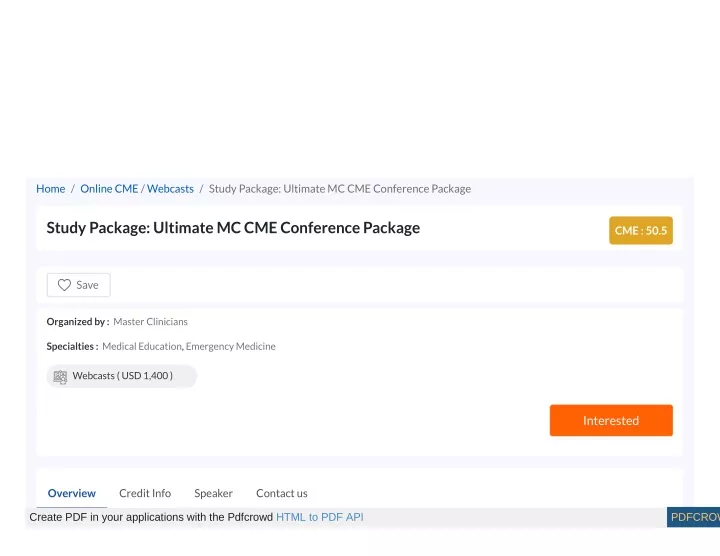Select the Contact us tab
This screenshot has width=720, height=556.
(282, 493)
